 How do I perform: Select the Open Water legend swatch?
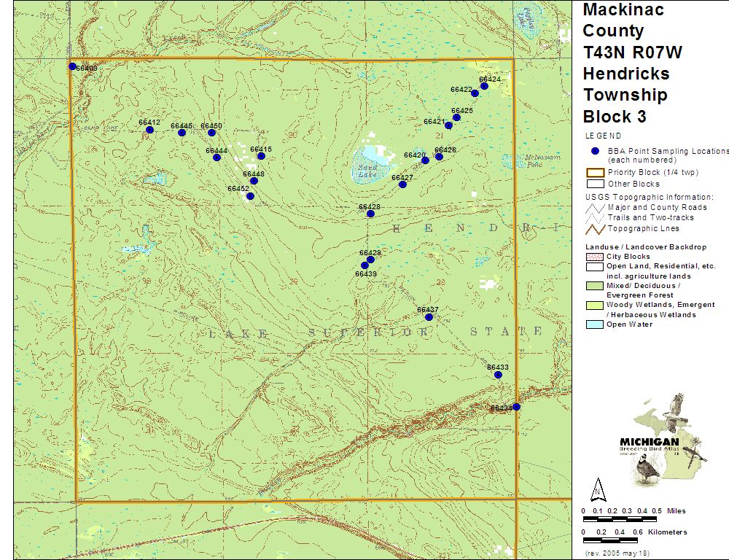point(595,324)
